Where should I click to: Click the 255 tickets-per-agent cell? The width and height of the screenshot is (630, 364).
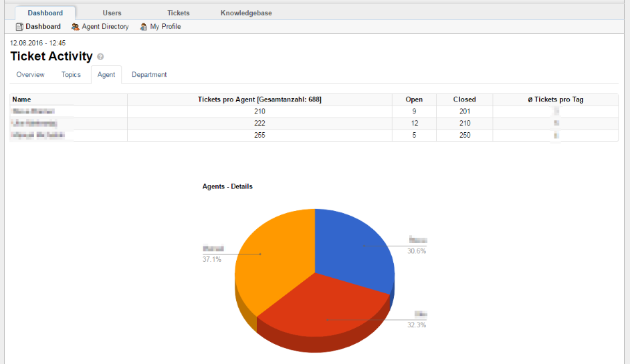tap(259, 135)
